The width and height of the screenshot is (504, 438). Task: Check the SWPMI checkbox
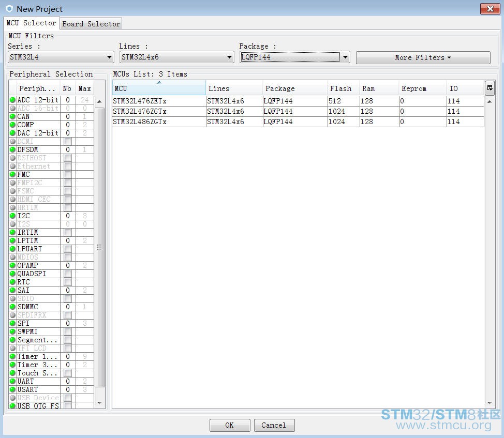[68, 331]
